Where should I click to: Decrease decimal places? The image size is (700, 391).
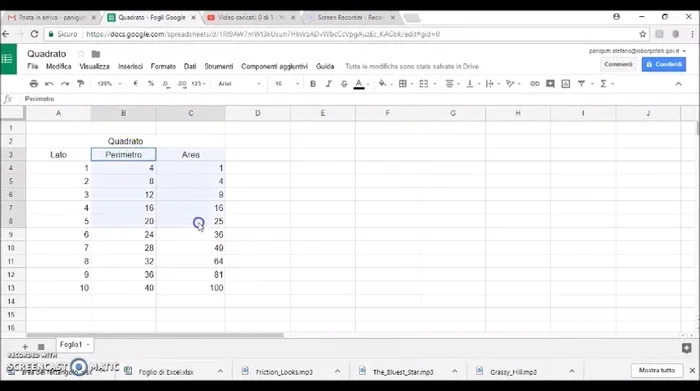point(166,83)
